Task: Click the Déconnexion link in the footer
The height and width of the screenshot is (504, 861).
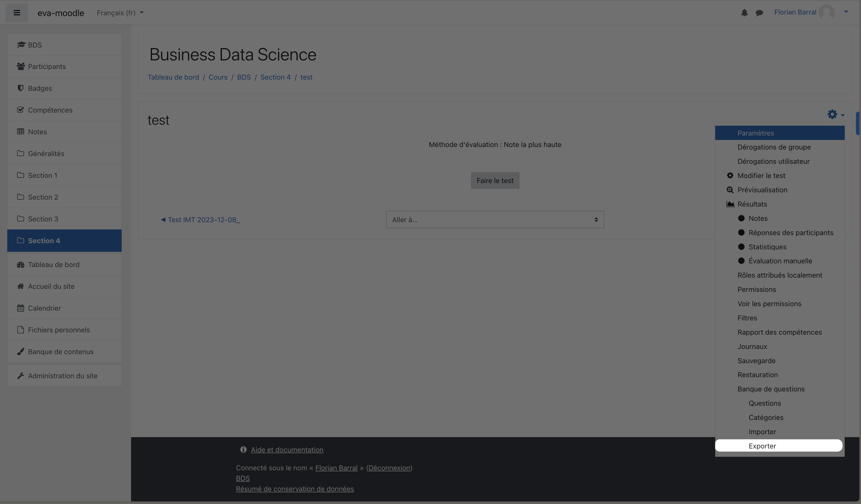Action: pyautogui.click(x=389, y=468)
